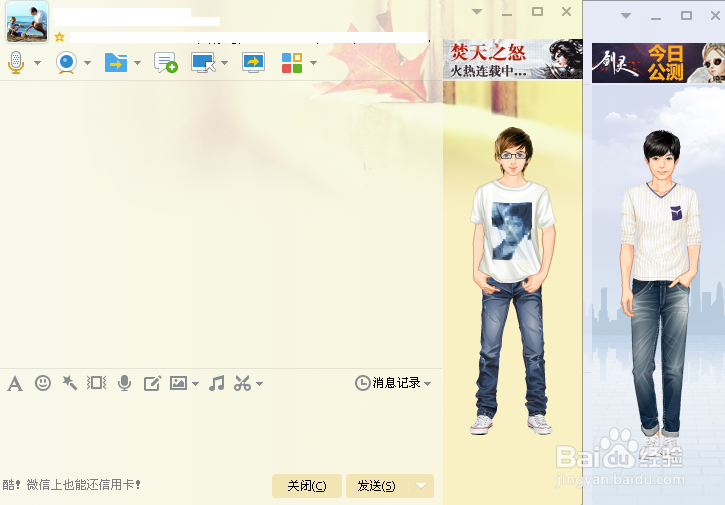Viewport: 725px width, 505px height.
Task: Create discussion group with chat plus icon
Action: (x=166, y=62)
